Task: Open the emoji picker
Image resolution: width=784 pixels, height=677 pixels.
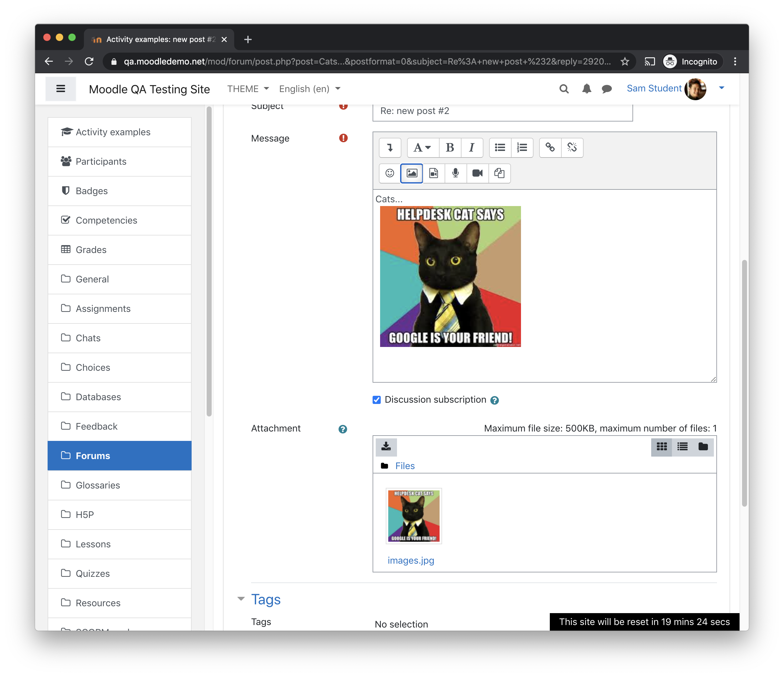Action: point(390,173)
